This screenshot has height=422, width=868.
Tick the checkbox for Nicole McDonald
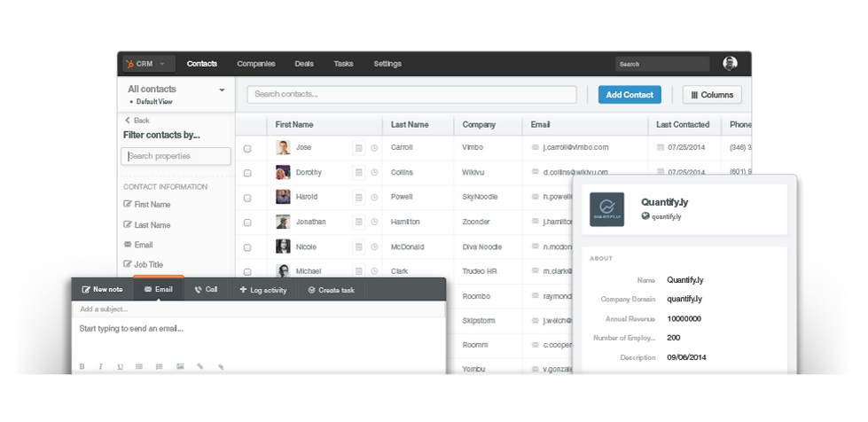pos(247,247)
